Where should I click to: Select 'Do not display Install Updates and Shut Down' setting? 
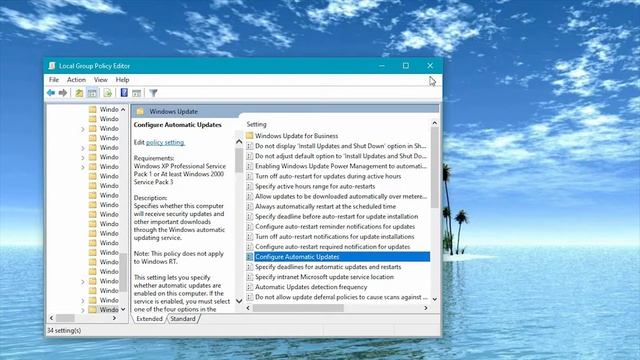coord(340,146)
